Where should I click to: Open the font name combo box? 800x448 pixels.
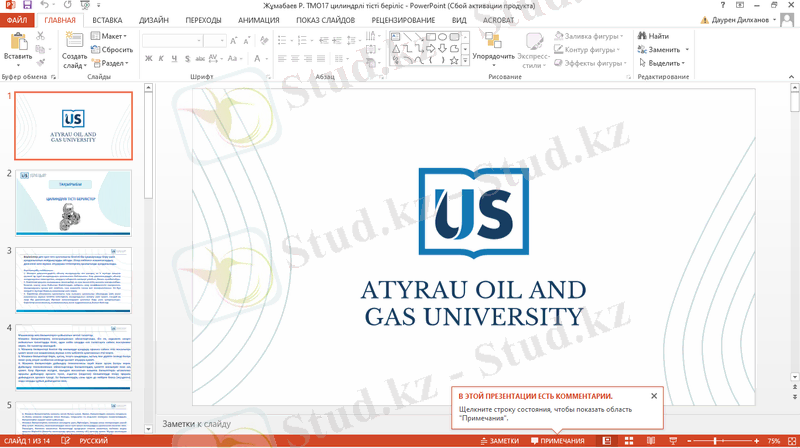coord(172,41)
